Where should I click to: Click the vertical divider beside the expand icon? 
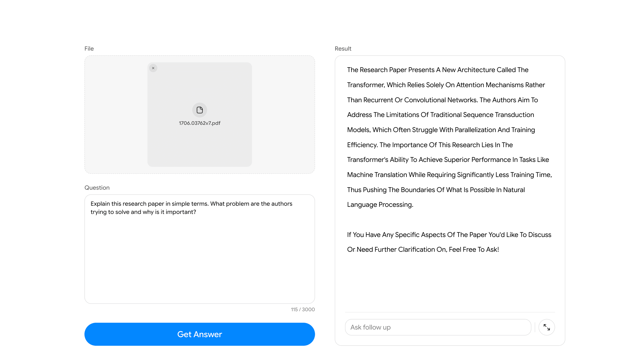pos(535,327)
